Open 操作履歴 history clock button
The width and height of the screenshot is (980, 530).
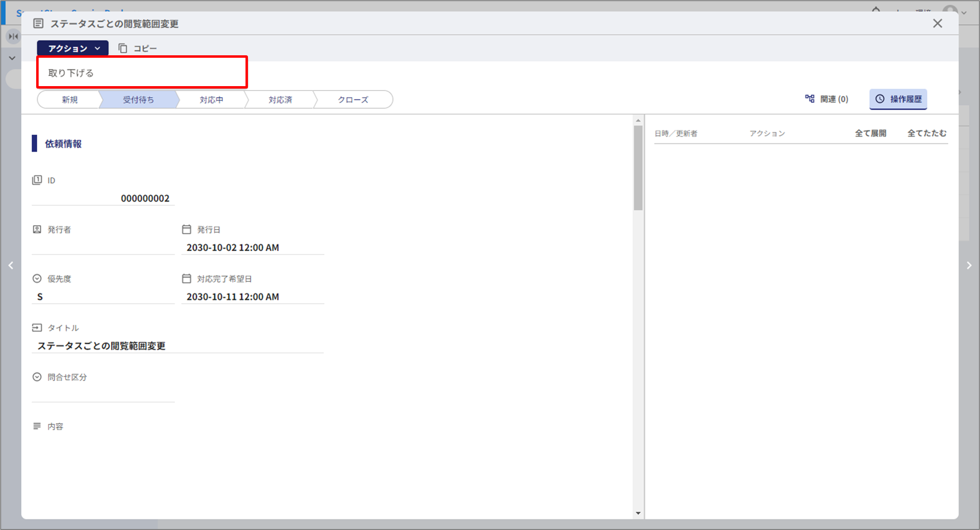tap(898, 99)
